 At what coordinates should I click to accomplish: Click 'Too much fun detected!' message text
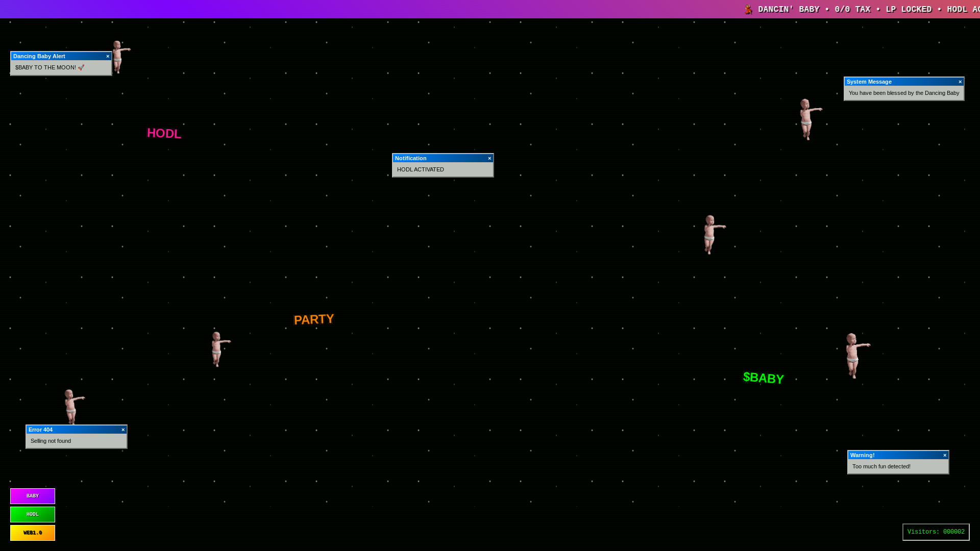pyautogui.click(x=881, y=466)
